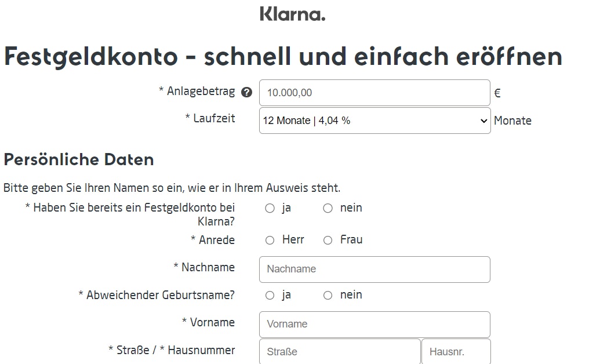Click the Klarna logo

tap(293, 13)
